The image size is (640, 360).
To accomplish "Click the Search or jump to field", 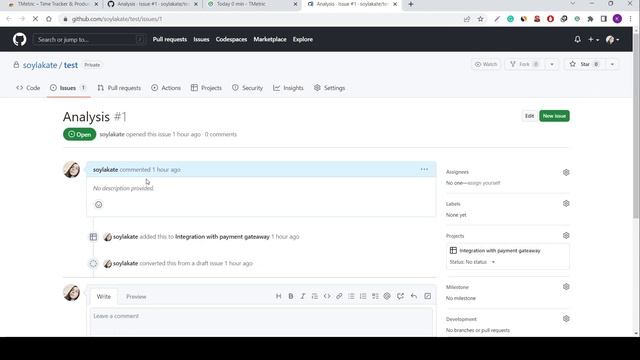I will [89, 39].
